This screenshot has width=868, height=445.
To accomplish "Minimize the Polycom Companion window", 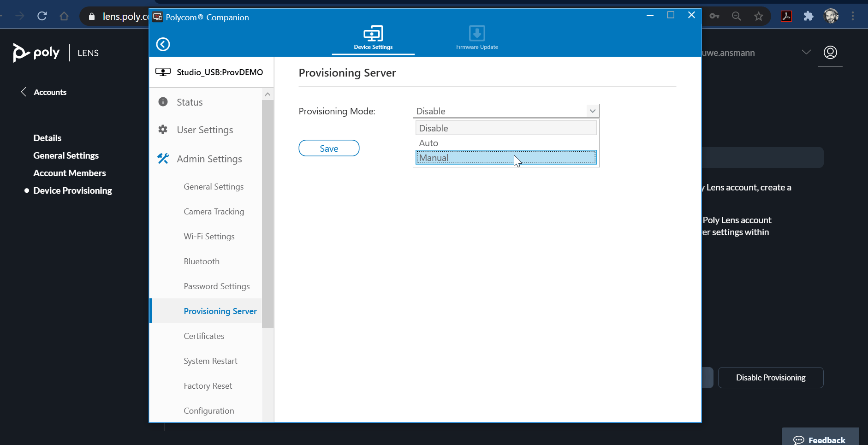I will [x=650, y=15].
